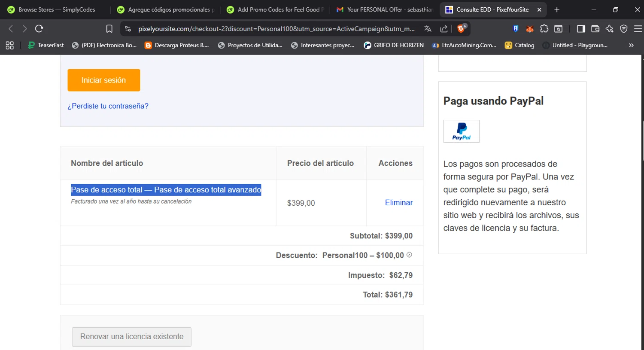Go back to the previous page

[11, 29]
